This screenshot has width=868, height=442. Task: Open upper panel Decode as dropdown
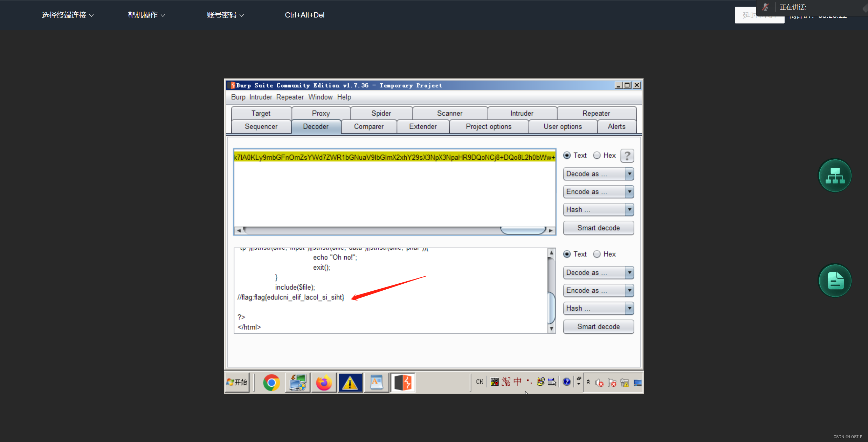pos(598,174)
